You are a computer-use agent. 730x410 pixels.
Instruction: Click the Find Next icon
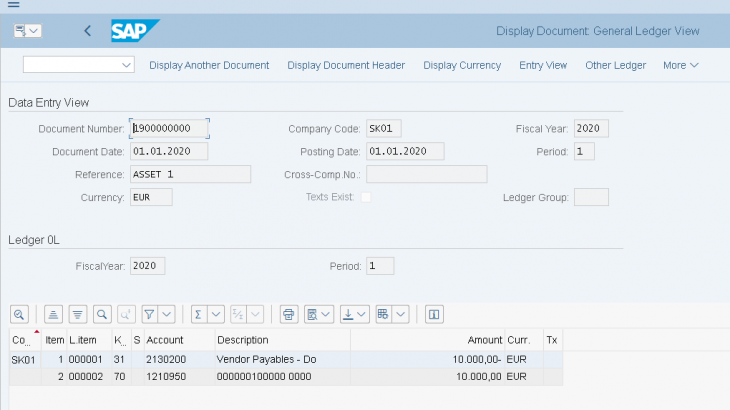click(x=126, y=315)
